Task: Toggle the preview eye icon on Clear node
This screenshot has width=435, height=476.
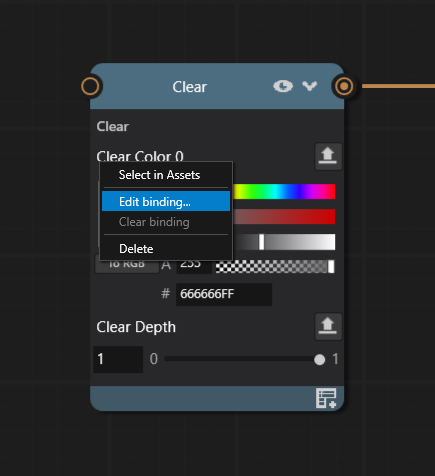Action: tap(283, 86)
